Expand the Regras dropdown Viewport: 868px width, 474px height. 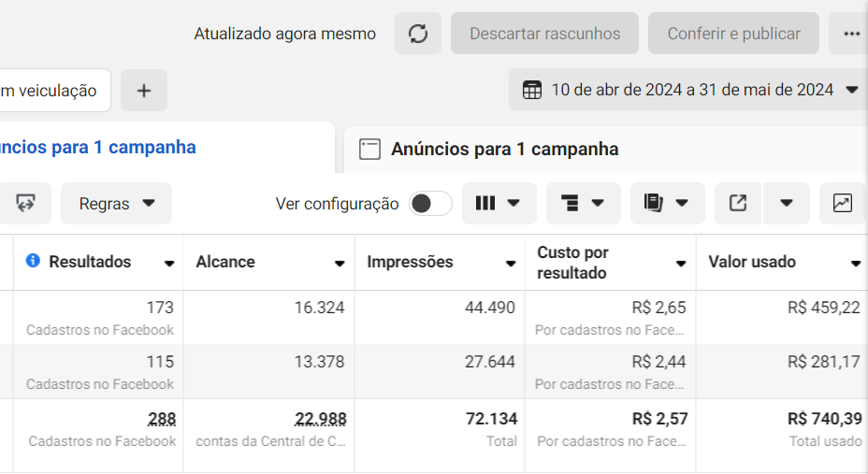pyautogui.click(x=117, y=203)
